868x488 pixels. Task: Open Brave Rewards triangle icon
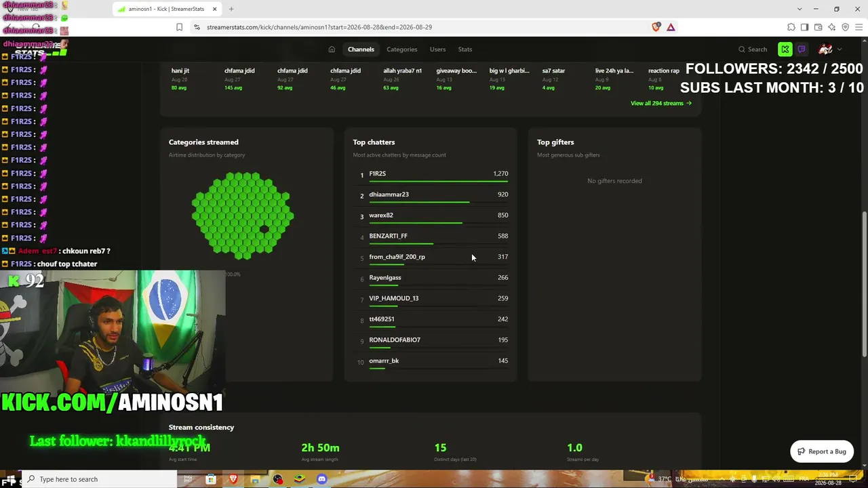[671, 27]
